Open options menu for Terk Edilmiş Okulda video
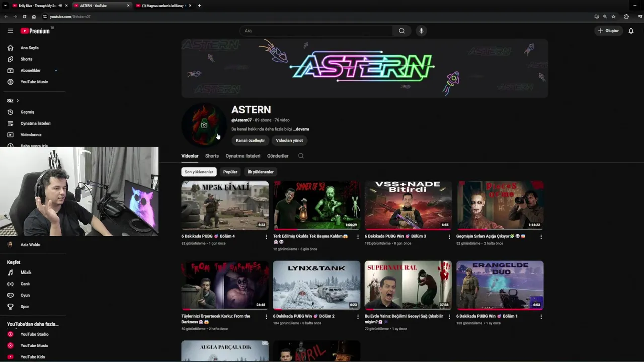Image resolution: width=644 pixels, height=362 pixels. click(358, 237)
